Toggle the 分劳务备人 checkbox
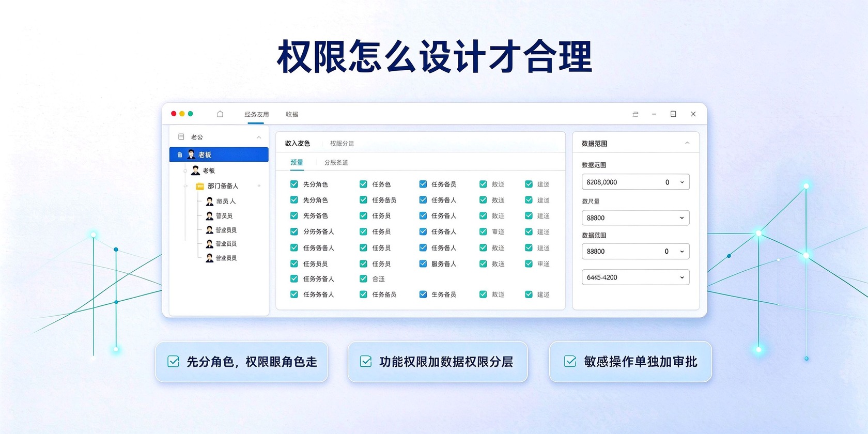This screenshot has height=434, width=868. coord(294,231)
